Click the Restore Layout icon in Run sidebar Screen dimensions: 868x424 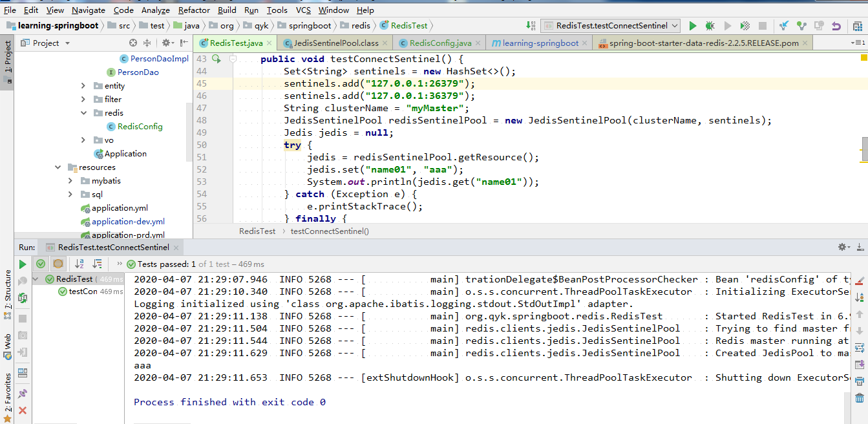(x=23, y=372)
